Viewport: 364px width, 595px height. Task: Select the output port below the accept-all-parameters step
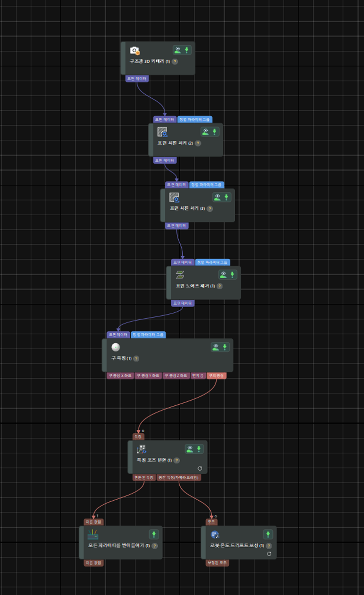pos(94,563)
